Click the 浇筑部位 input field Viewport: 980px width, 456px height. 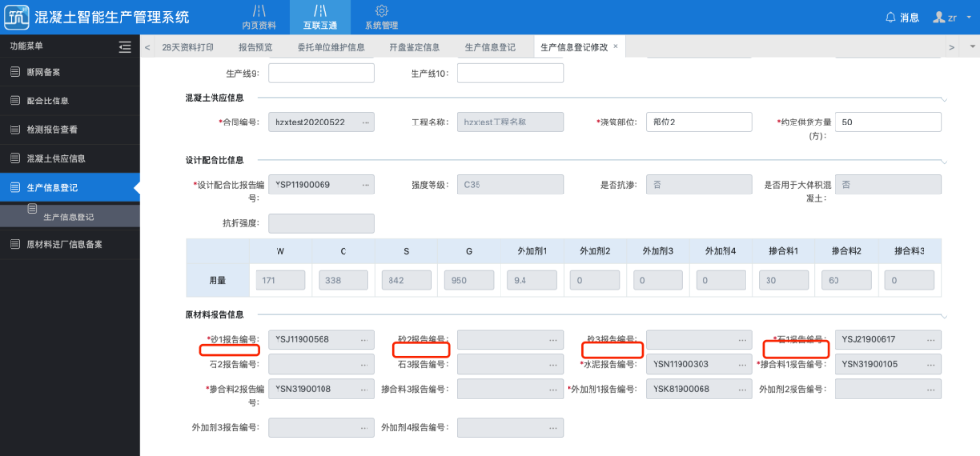point(699,122)
